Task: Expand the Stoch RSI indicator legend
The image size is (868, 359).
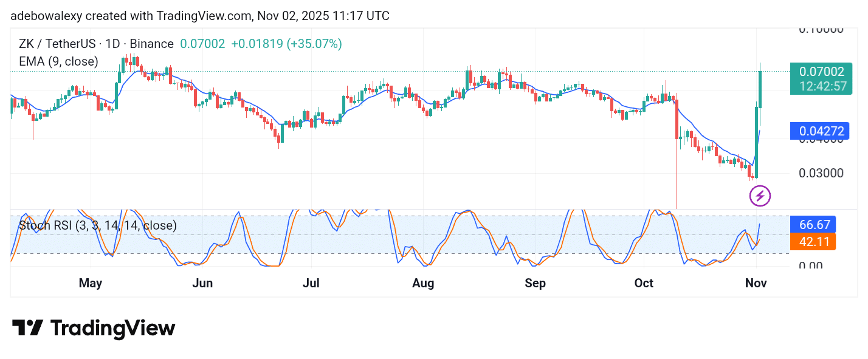Action: (x=97, y=226)
